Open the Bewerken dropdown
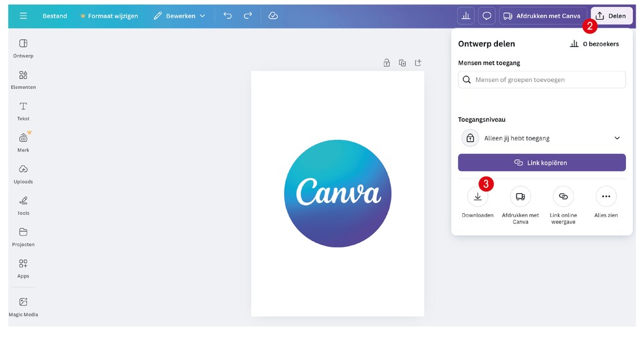 pos(179,16)
